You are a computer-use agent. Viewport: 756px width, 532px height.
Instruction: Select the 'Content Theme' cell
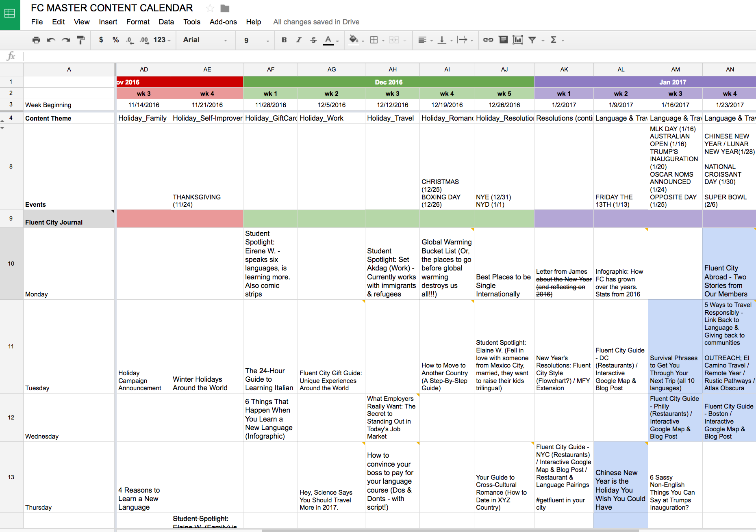coord(69,118)
